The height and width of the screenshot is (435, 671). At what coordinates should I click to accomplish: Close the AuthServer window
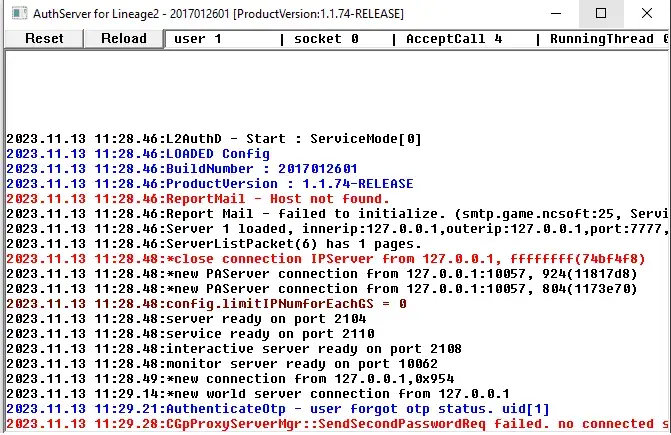(x=646, y=13)
